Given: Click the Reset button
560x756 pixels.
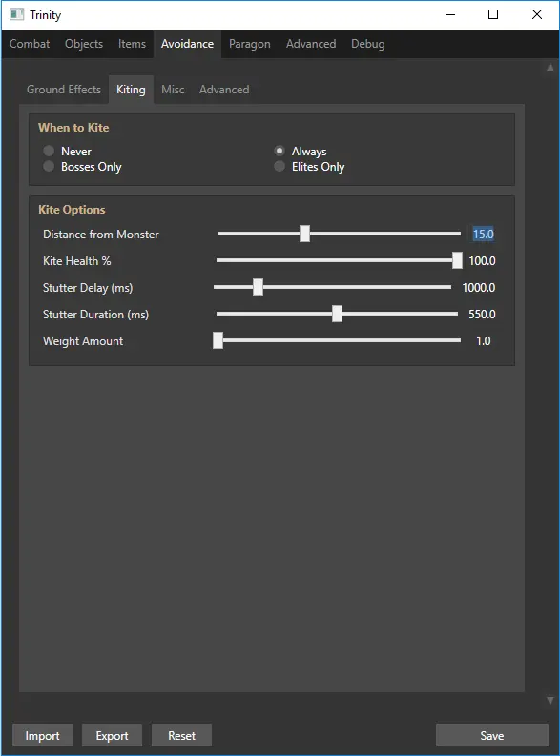Looking at the screenshot, I should coord(181,735).
